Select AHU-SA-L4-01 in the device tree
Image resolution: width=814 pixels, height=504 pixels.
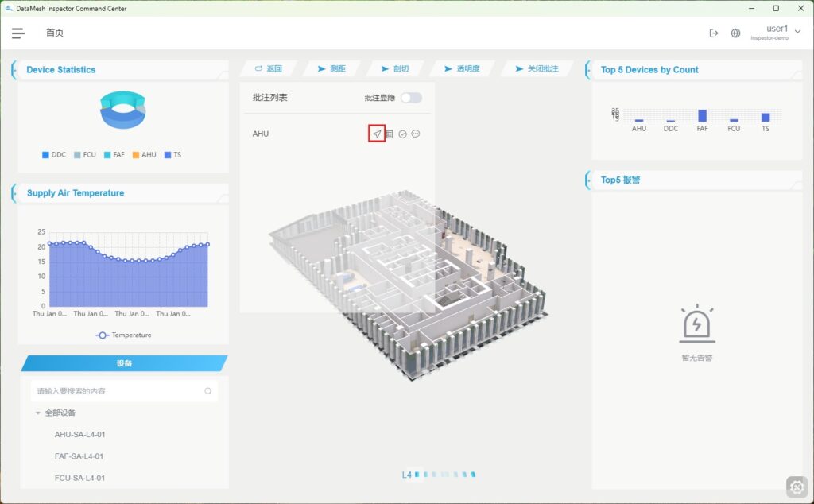coord(79,435)
